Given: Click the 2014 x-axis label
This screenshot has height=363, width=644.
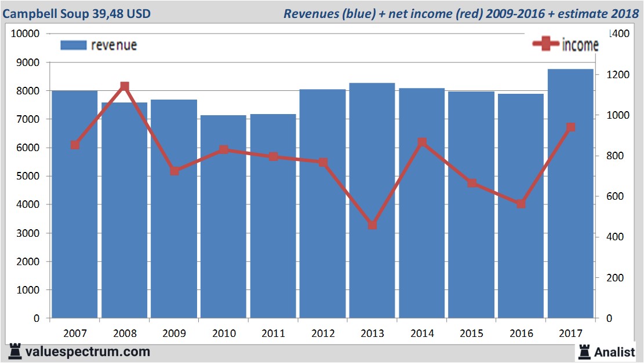Looking at the screenshot, I should [x=422, y=333].
